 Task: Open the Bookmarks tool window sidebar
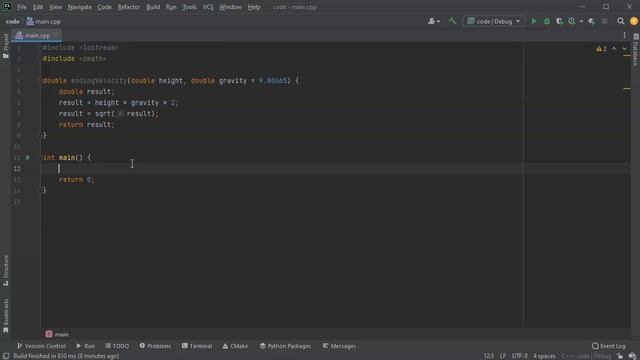[x=5, y=315]
